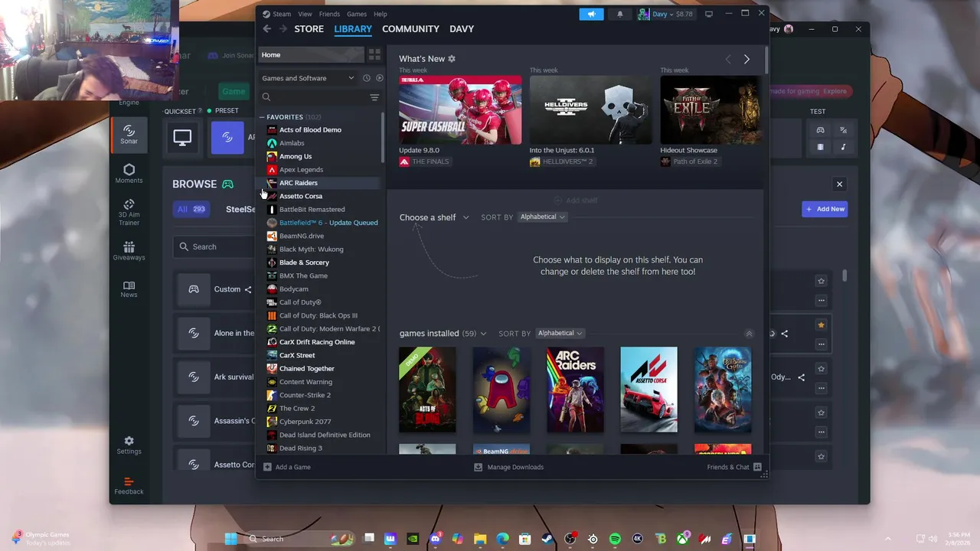
Task: Collapse the Favorites category
Action: (262, 117)
